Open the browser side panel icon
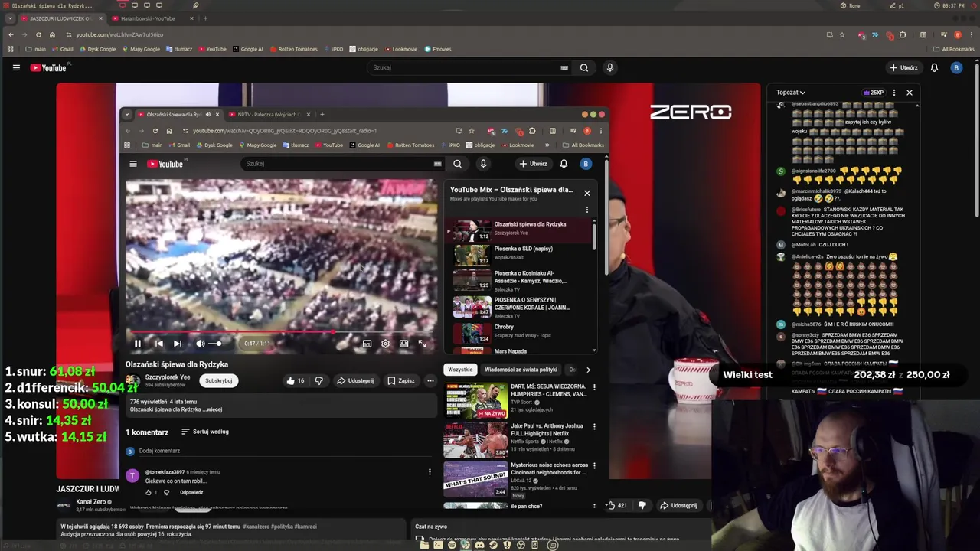Screen dimensions: 980x551 [x=923, y=34]
